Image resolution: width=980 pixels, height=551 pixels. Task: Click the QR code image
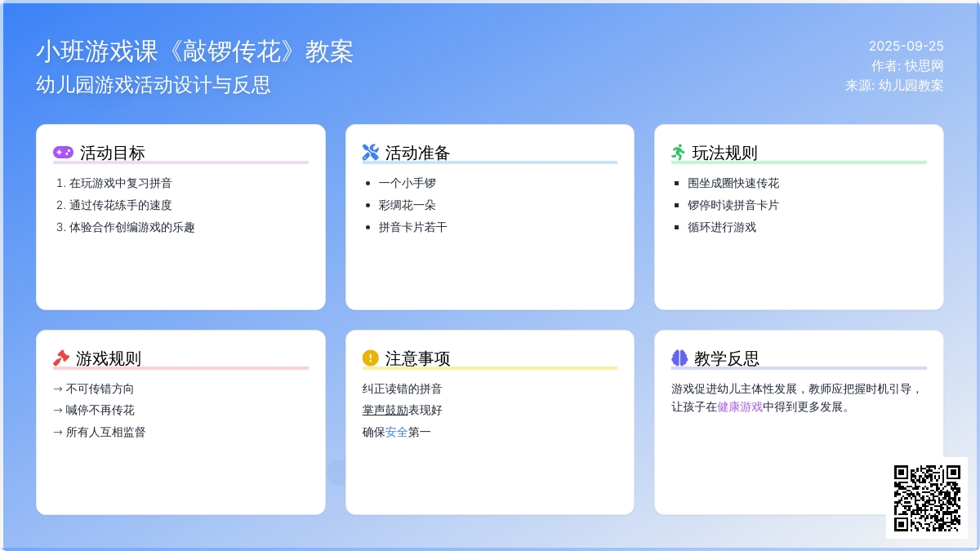click(x=927, y=498)
